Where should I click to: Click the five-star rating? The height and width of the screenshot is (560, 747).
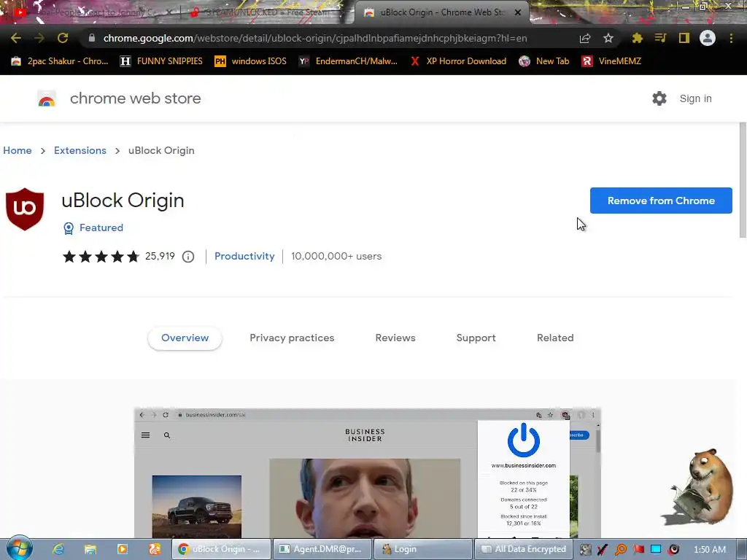click(x=101, y=257)
